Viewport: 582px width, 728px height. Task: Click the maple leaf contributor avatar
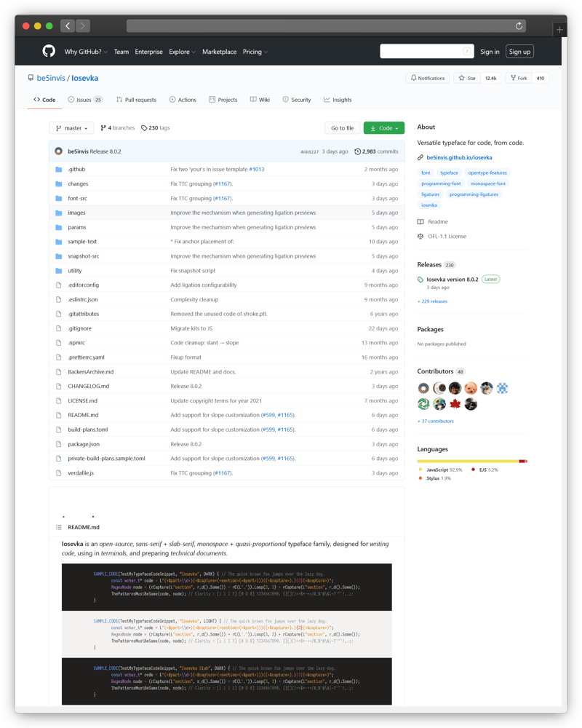[455, 404]
